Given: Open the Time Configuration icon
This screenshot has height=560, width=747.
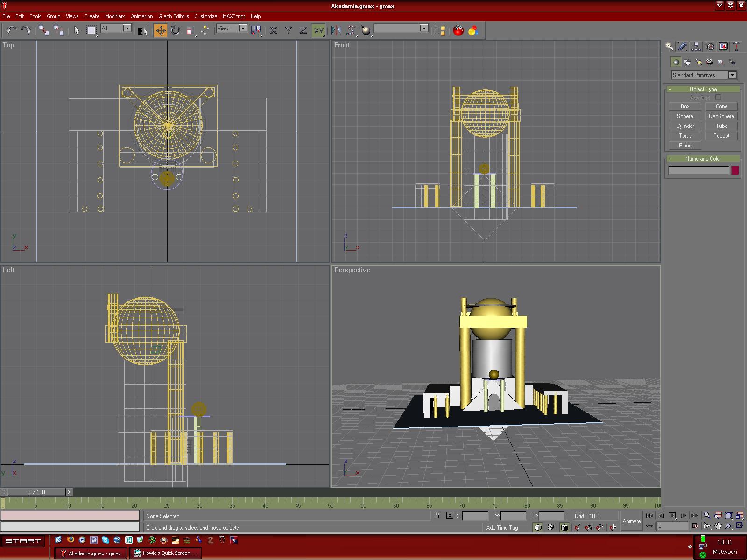Looking at the screenshot, I should tap(695, 526).
